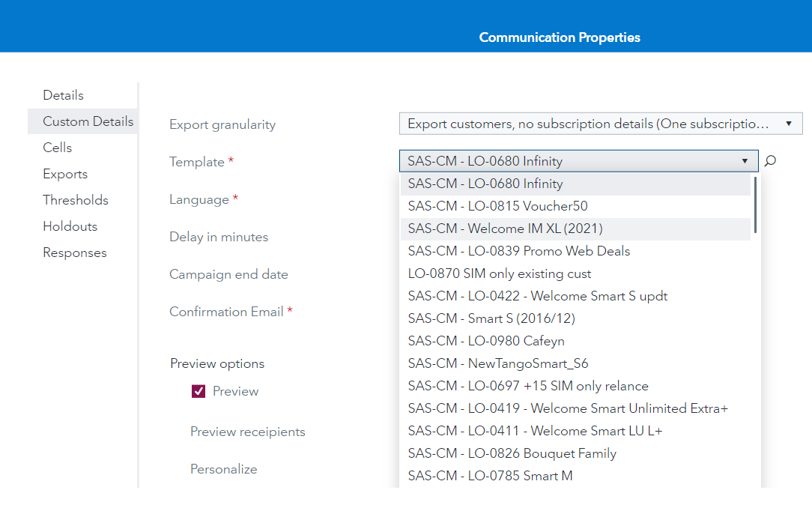The height and width of the screenshot is (514, 812).
Task: Open the Exports section
Action: click(64, 174)
